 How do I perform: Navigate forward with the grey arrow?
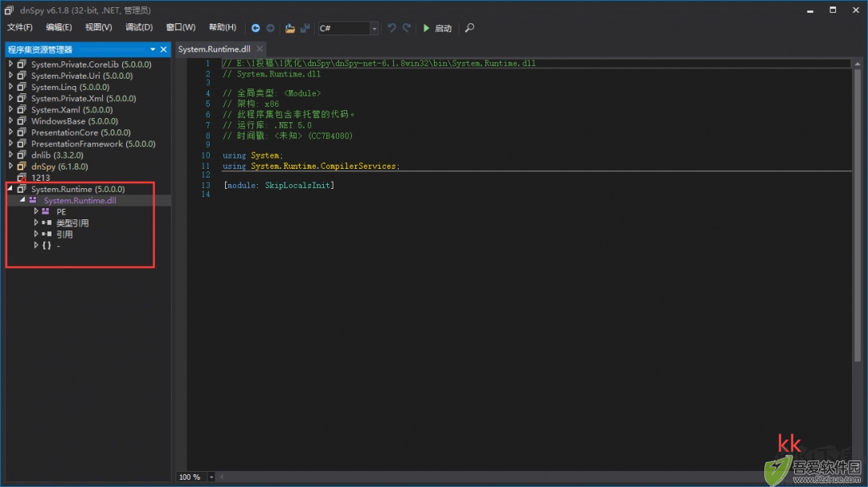(270, 28)
